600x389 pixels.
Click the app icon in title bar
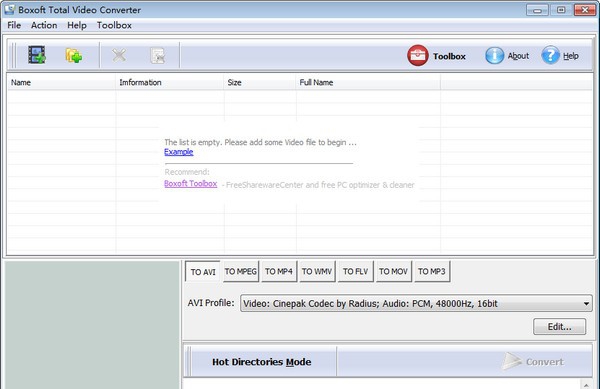click(x=9, y=10)
